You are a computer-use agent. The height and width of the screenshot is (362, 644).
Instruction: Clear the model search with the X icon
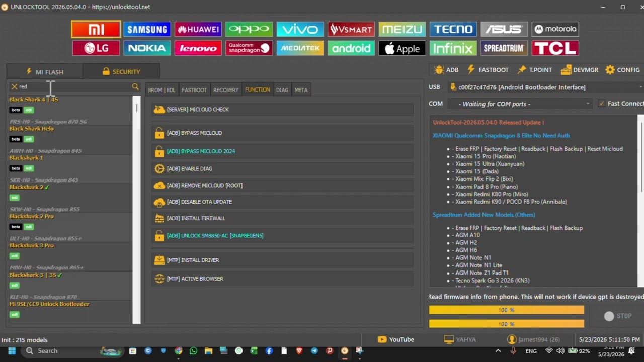(14, 87)
